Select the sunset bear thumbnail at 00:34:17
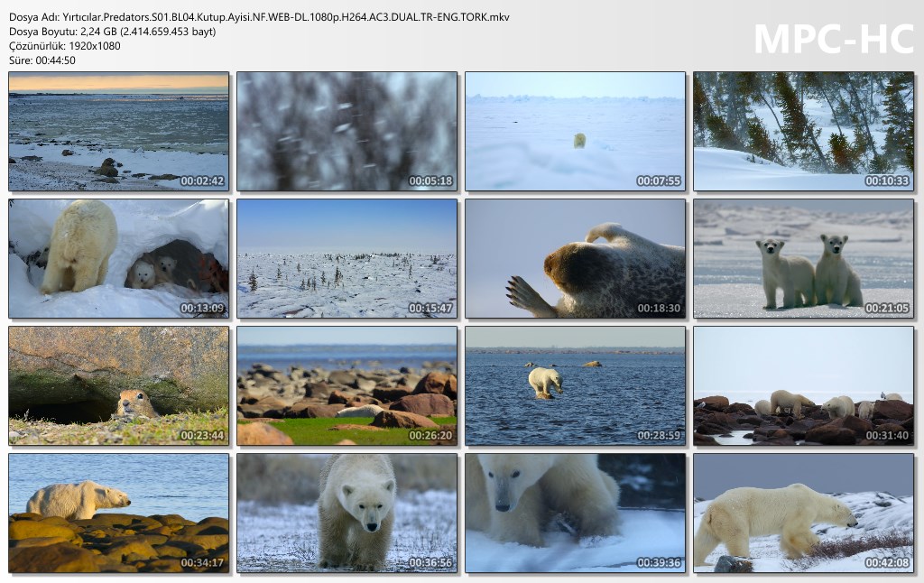 tap(118, 514)
